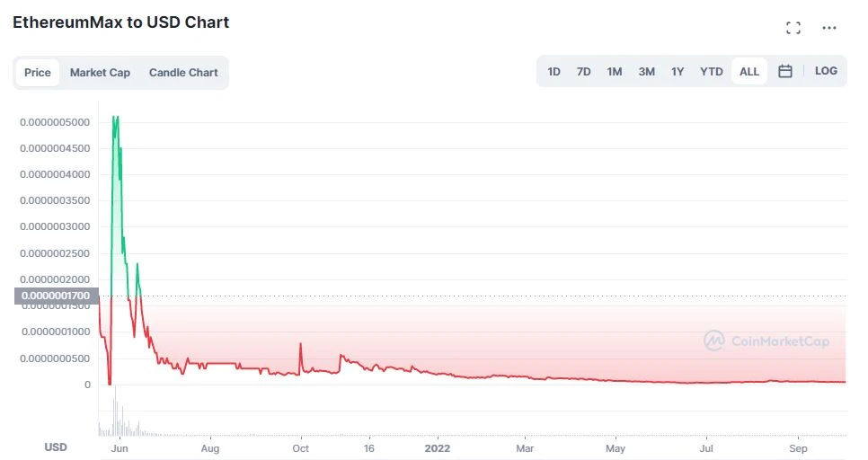This screenshot has height=460, width=868.
Task: Select the 7D time range
Action: [x=584, y=71]
